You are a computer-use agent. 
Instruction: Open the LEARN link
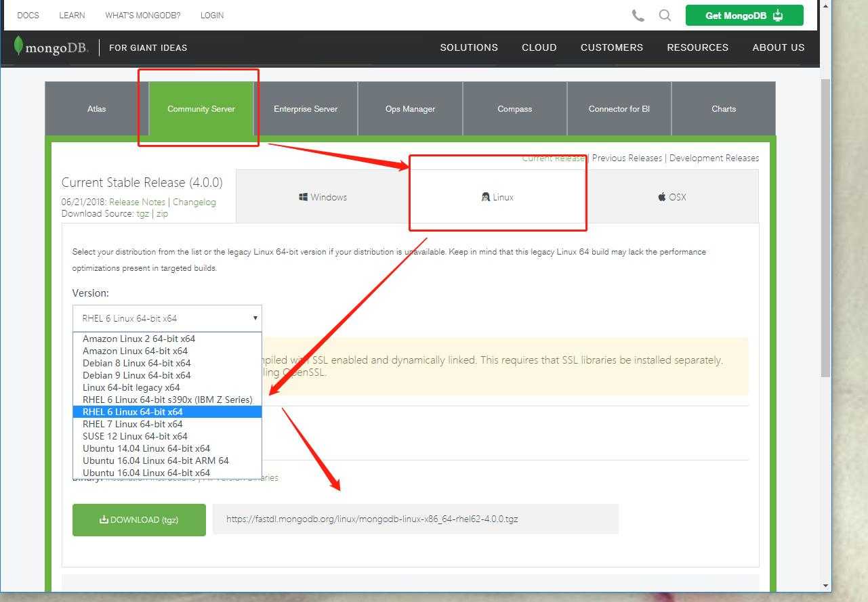point(72,15)
